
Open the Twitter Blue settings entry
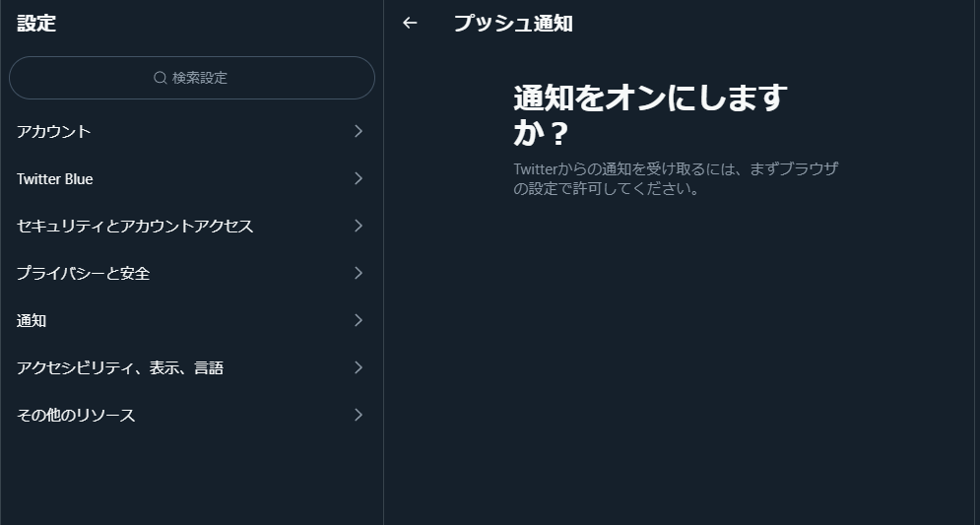192,178
